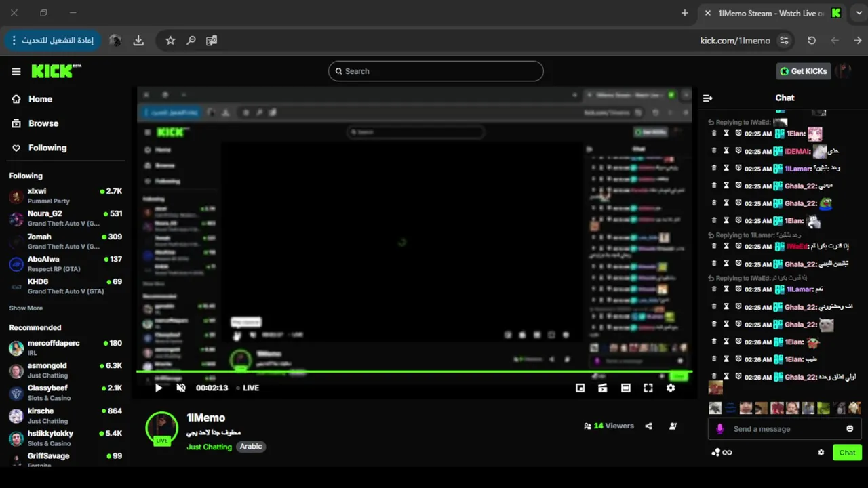Open site settings icon beside kick.com/1lMemo
The width and height of the screenshot is (868, 488).
(785, 41)
